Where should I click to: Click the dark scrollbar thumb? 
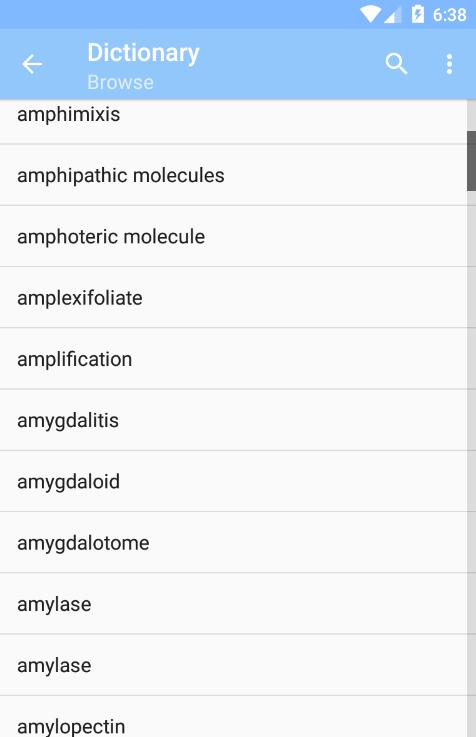471,161
